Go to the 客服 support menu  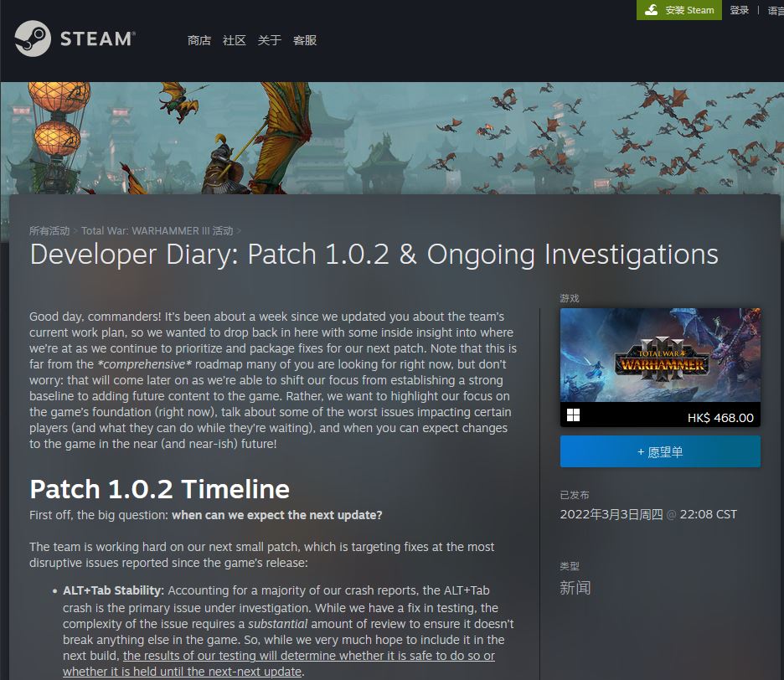coord(305,40)
